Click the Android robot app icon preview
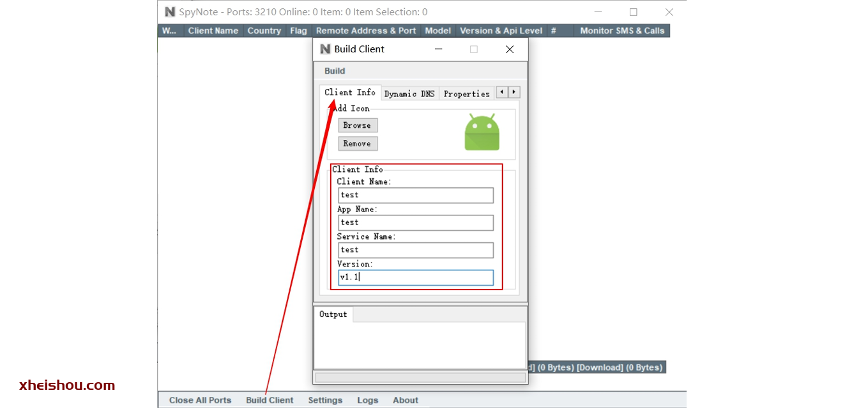This screenshot has width=868, height=409. click(482, 132)
